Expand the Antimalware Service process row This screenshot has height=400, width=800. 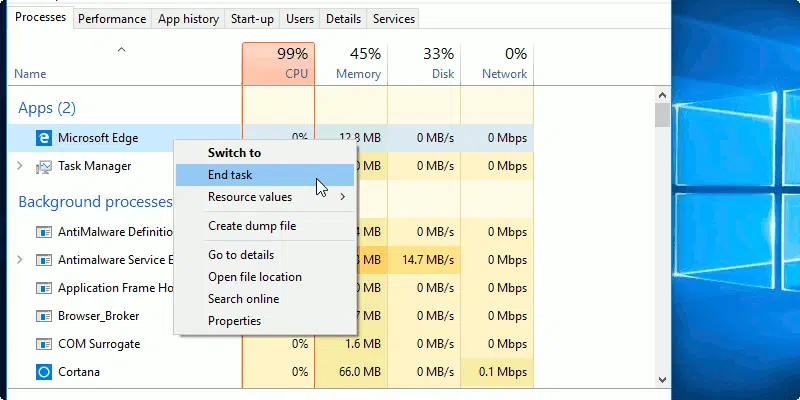[x=20, y=260]
